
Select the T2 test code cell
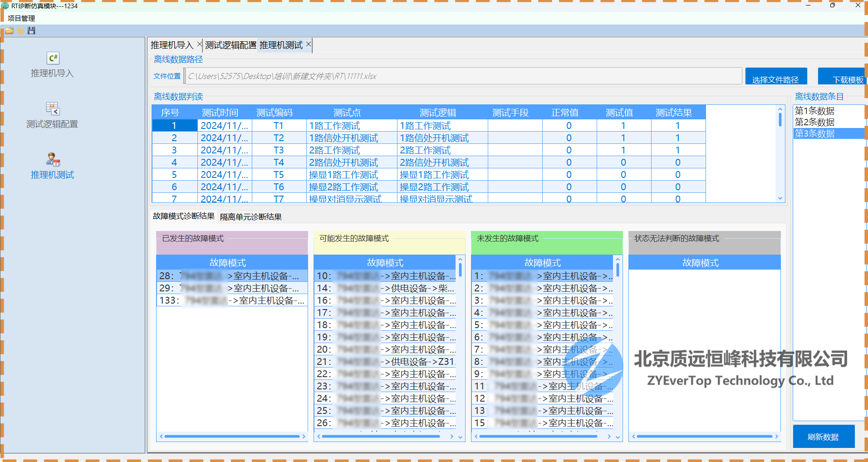click(x=279, y=138)
